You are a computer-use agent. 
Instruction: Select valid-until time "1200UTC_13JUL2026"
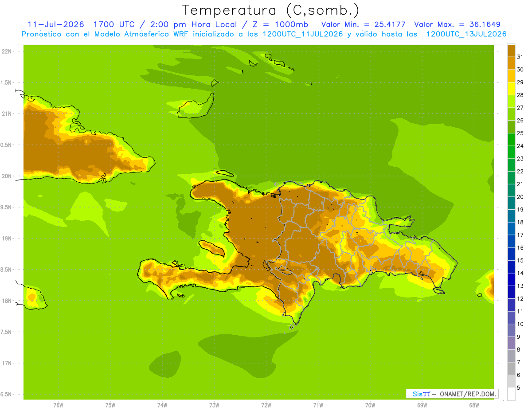(x=466, y=34)
